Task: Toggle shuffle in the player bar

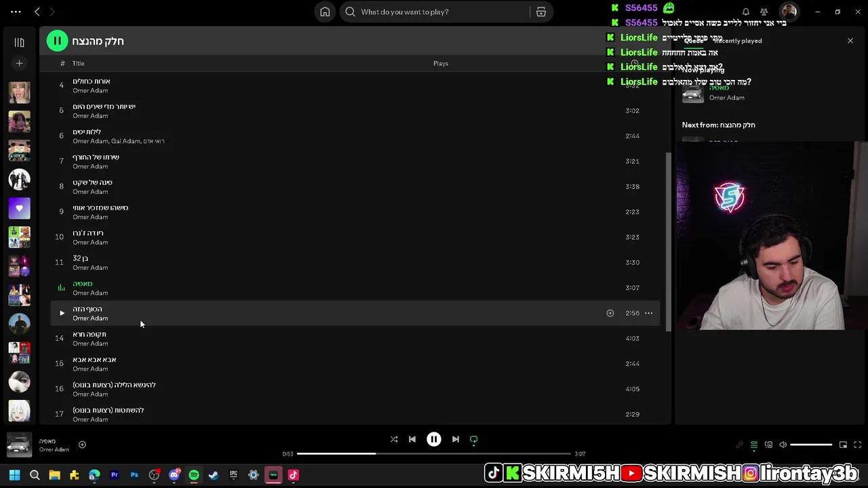Action: (x=394, y=439)
